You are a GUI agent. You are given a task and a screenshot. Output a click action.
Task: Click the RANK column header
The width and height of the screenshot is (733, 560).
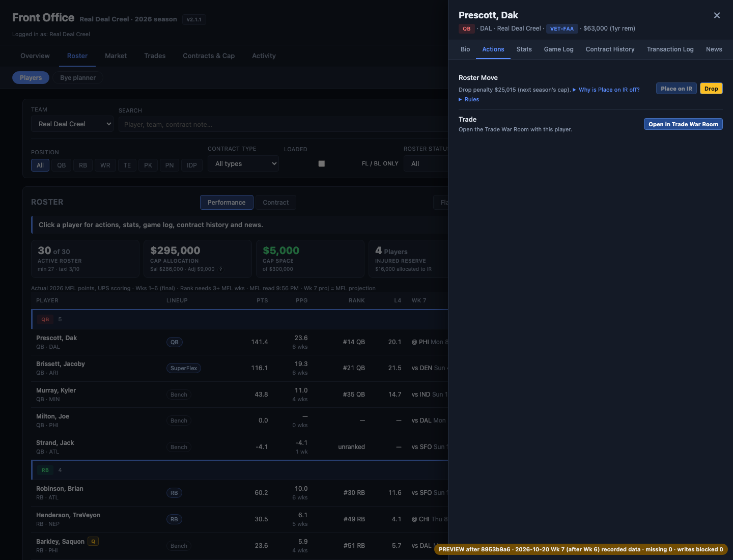tap(357, 301)
